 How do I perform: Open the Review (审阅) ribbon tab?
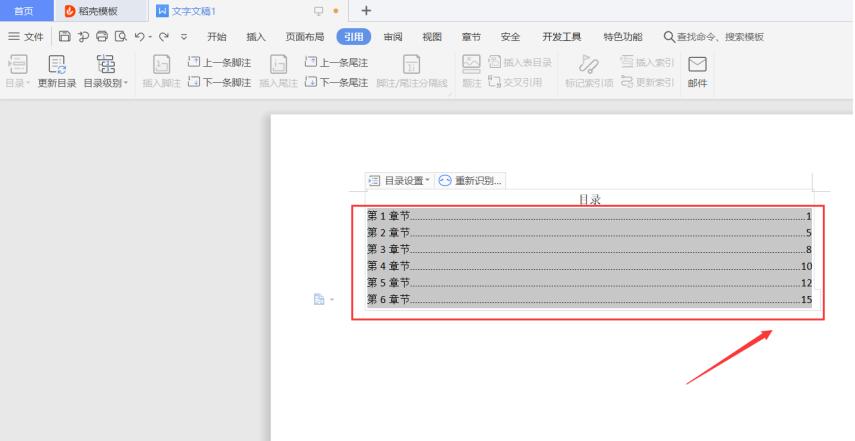393,37
